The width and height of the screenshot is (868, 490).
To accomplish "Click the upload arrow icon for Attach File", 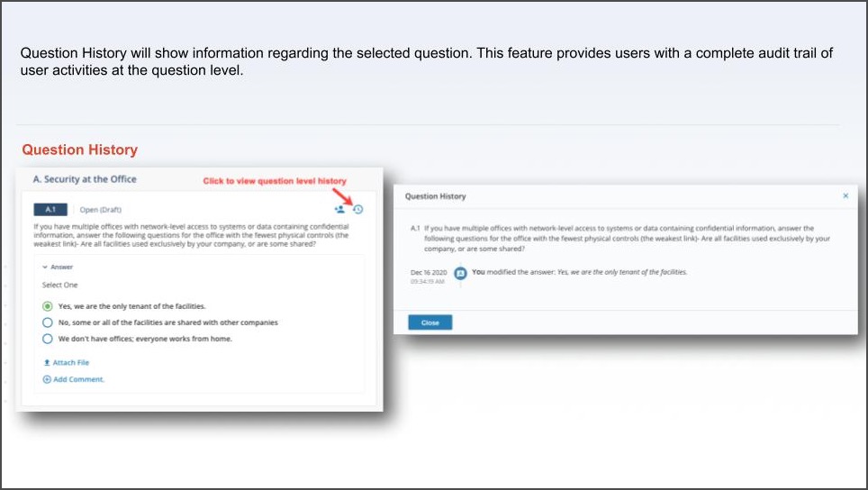I will [47, 363].
